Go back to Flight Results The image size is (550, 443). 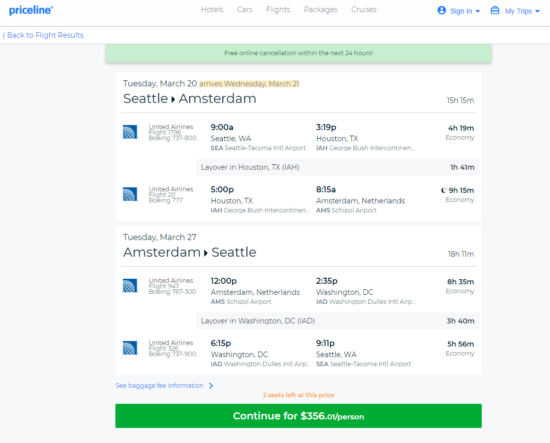(43, 35)
